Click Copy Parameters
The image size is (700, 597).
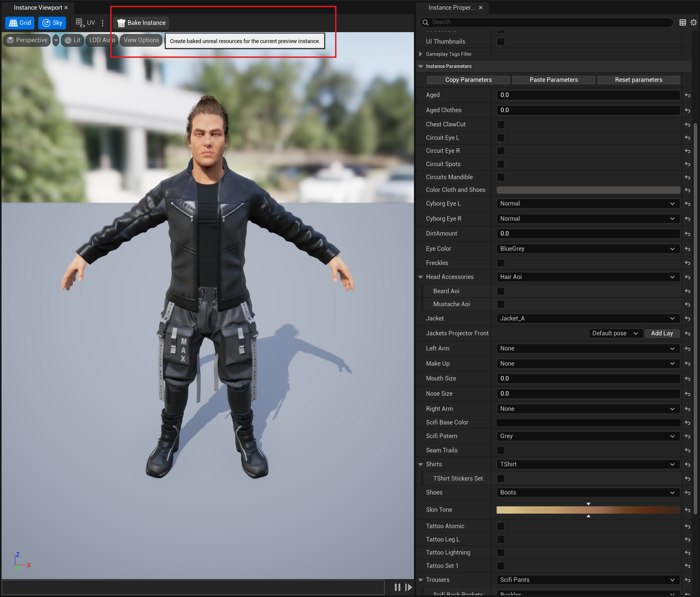click(x=468, y=80)
